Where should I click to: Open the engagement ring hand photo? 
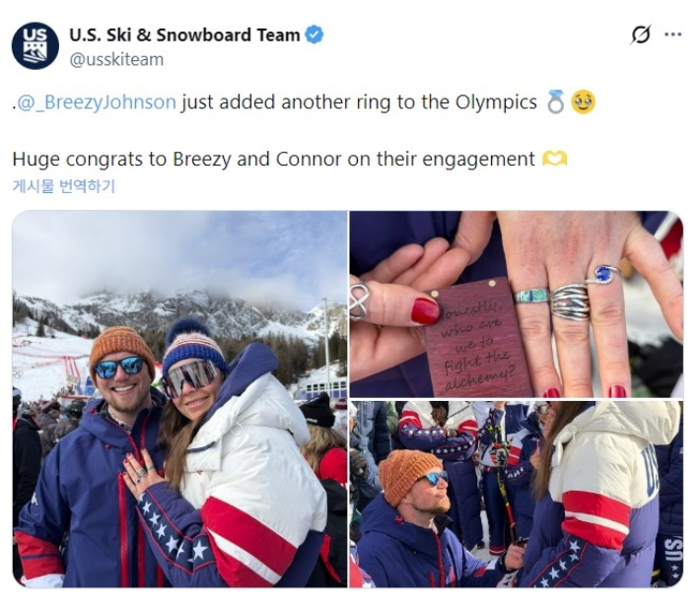(x=516, y=303)
